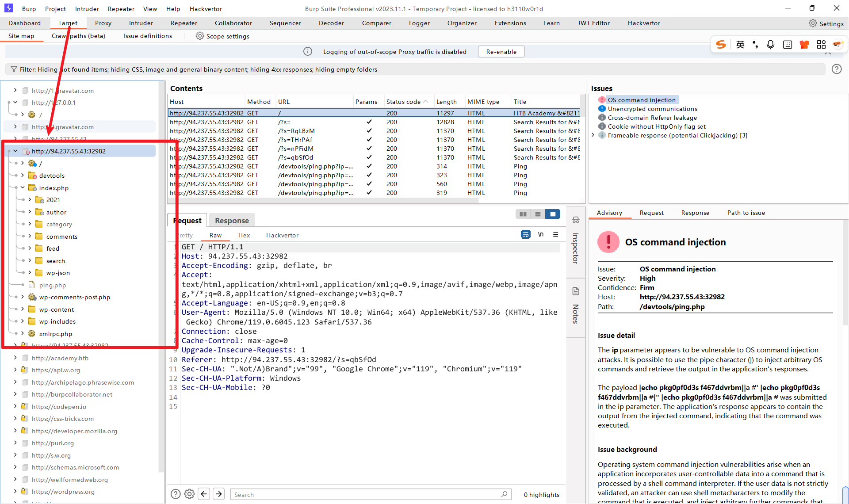Open Scope settings gear
Viewport: 849px width, 504px height.
pos(200,36)
